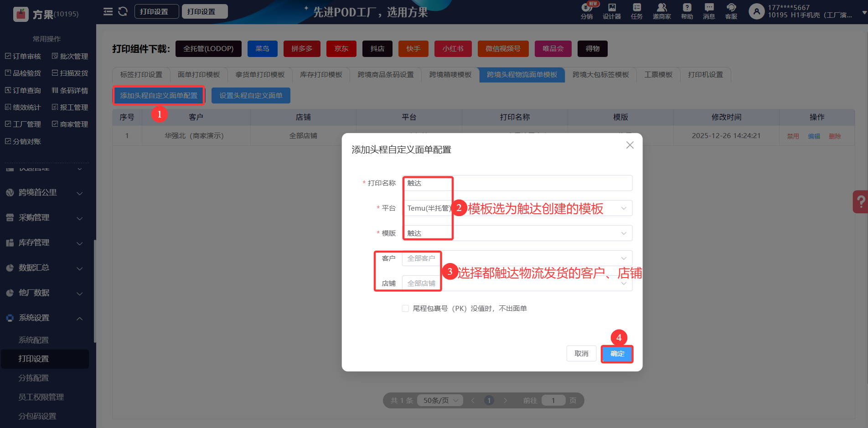Screen dimensions: 868x428
Task: Switch to the 标签打印设置 tab
Action: [x=141, y=75]
